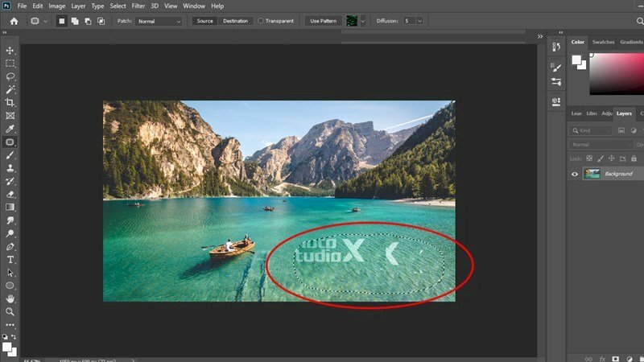The width and height of the screenshot is (644, 362).
Task: Open the Patch mode Normal dropdown
Action: click(x=159, y=21)
